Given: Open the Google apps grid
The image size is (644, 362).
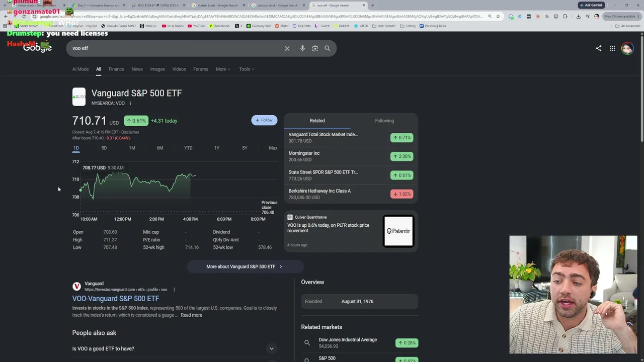Looking at the screenshot, I should 612,48.
